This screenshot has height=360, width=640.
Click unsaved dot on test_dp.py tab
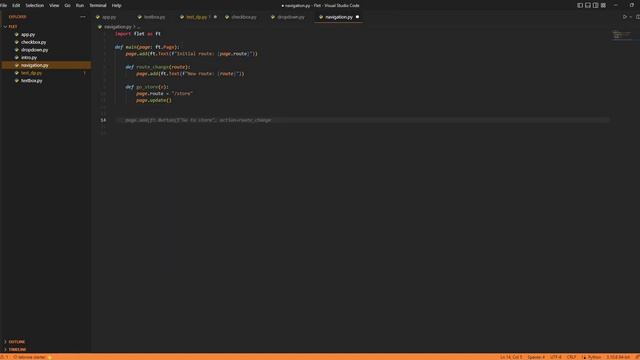215,17
